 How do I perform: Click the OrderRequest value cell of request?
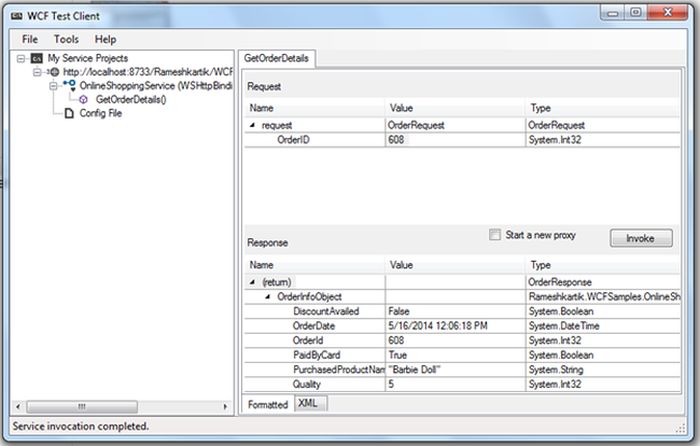tap(455, 125)
